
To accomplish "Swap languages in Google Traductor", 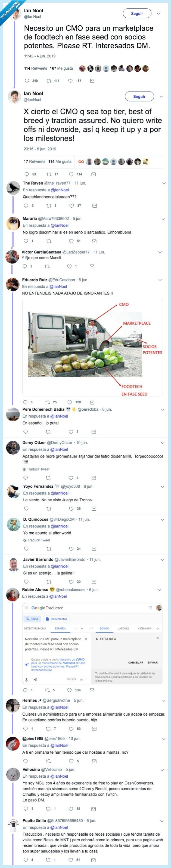I will click(x=91, y=628).
